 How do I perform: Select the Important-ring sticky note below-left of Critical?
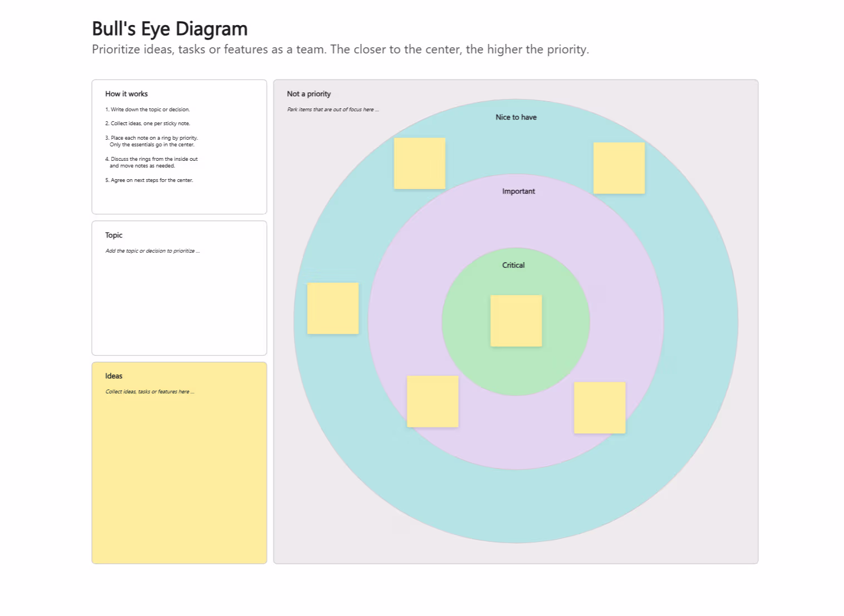(433, 402)
